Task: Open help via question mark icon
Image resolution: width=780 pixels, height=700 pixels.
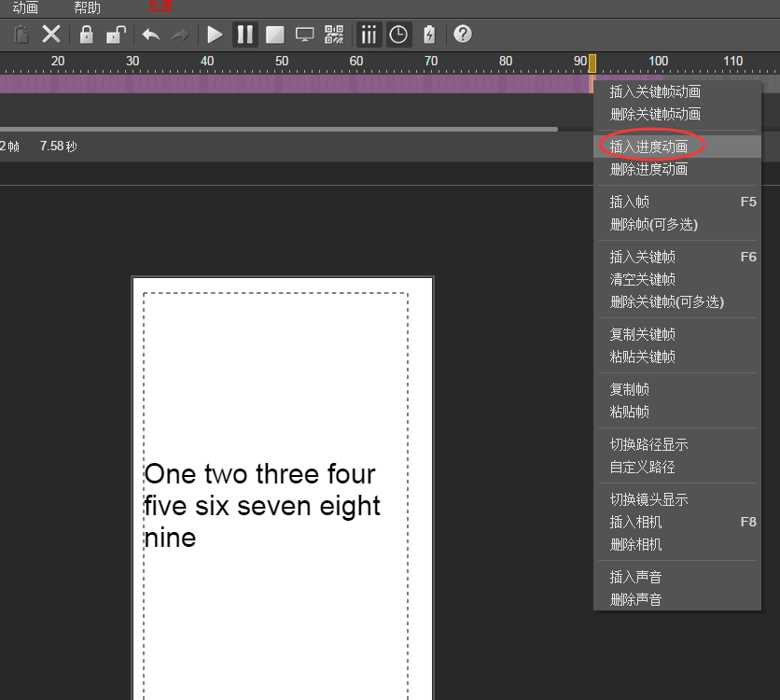Action: 463,35
